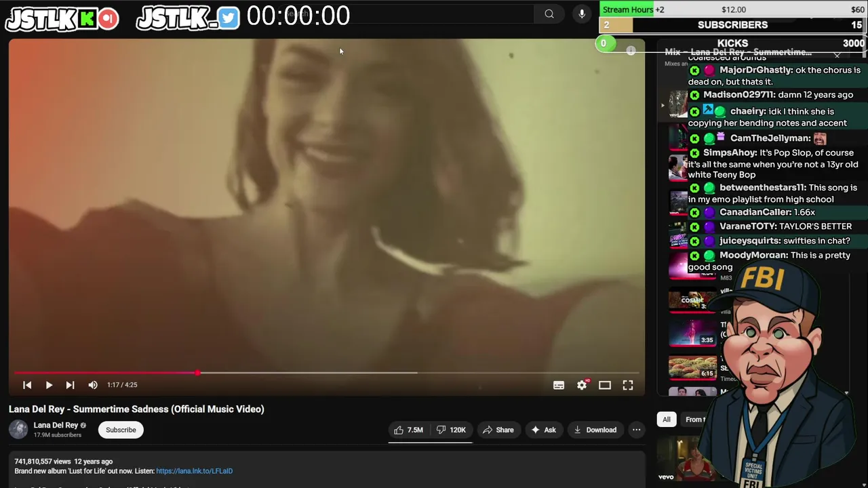Viewport: 868px width, 488px height.
Task: Click the Stream Hours goal bar
Action: (x=733, y=9)
